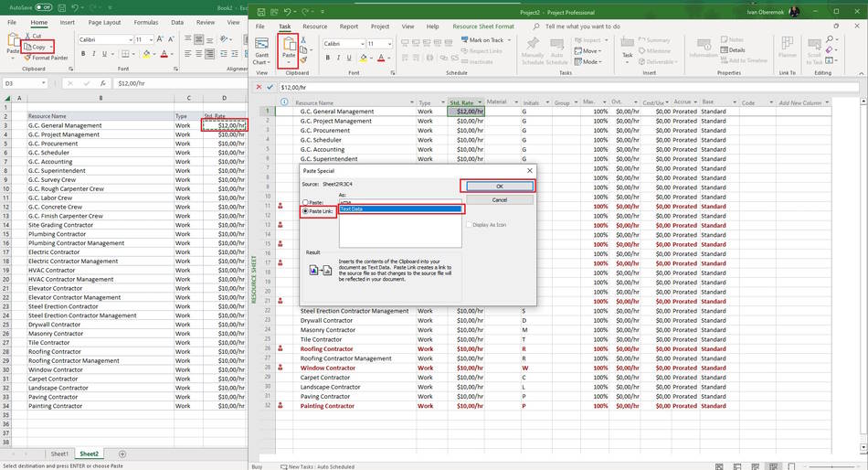Click Find magnifier in Editing group
The image size is (868, 470).
[x=830, y=39]
